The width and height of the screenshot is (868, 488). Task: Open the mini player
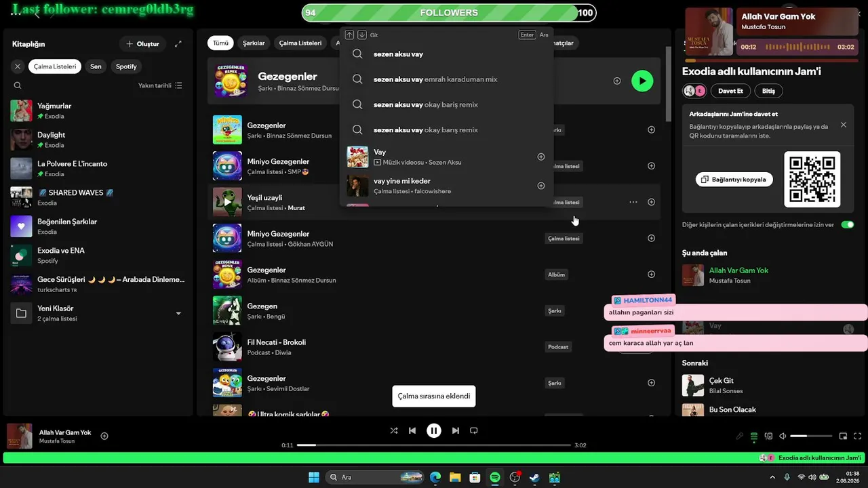coord(844,436)
